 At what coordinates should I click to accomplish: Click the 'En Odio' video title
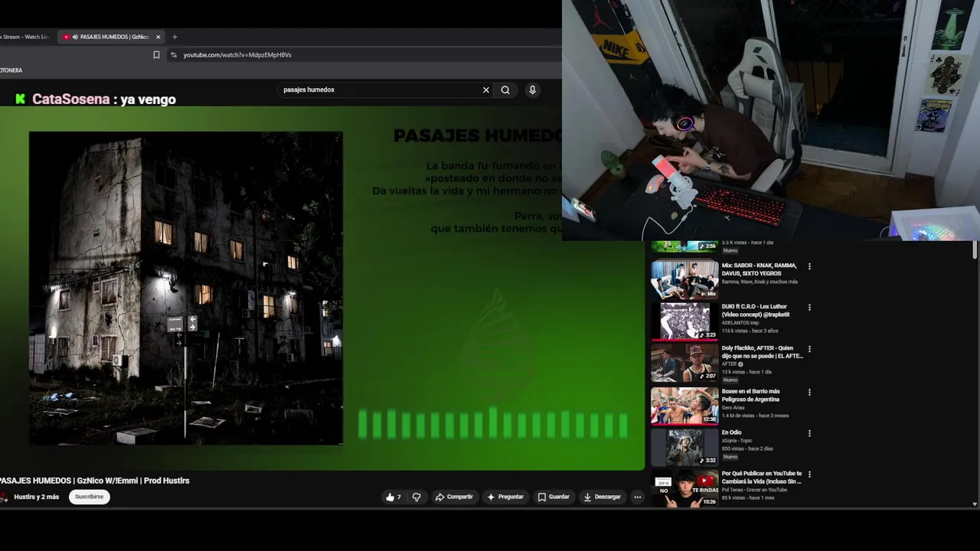(731, 432)
